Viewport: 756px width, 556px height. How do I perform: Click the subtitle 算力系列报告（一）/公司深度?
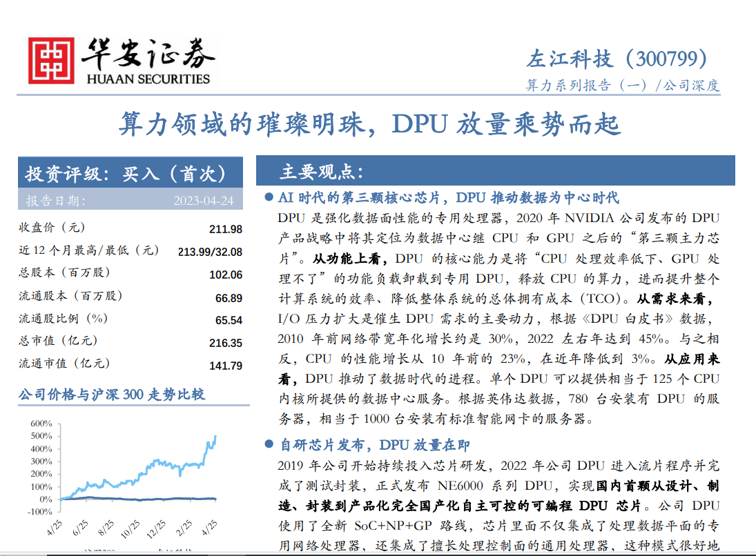(623, 86)
